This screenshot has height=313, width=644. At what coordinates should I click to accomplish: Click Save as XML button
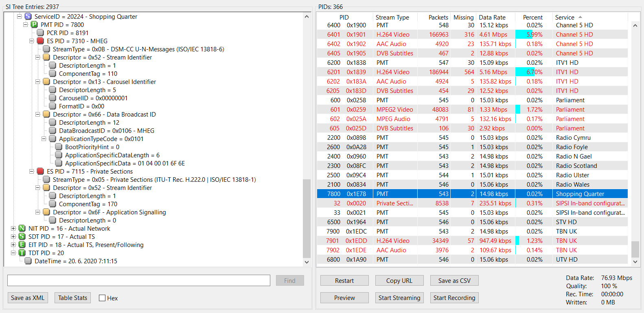click(28, 298)
